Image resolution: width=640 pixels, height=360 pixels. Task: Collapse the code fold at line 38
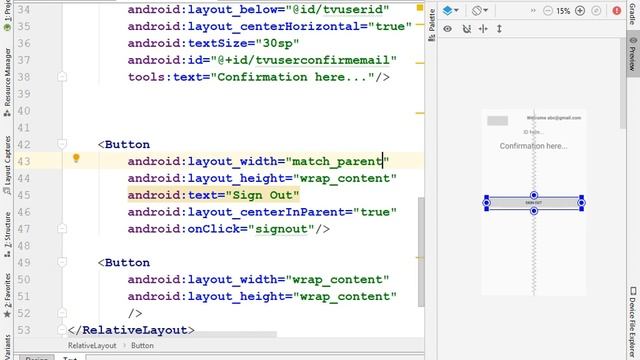(x=62, y=77)
